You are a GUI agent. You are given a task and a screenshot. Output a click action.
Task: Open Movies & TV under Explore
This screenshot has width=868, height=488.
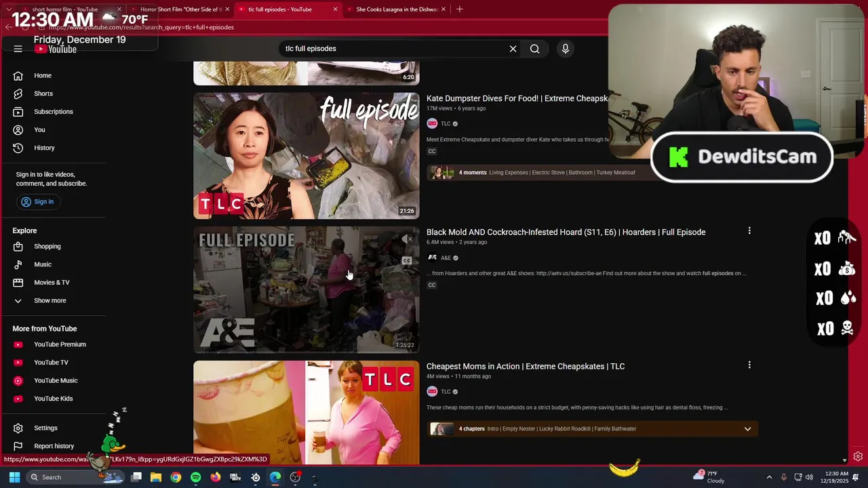pyautogui.click(x=53, y=283)
